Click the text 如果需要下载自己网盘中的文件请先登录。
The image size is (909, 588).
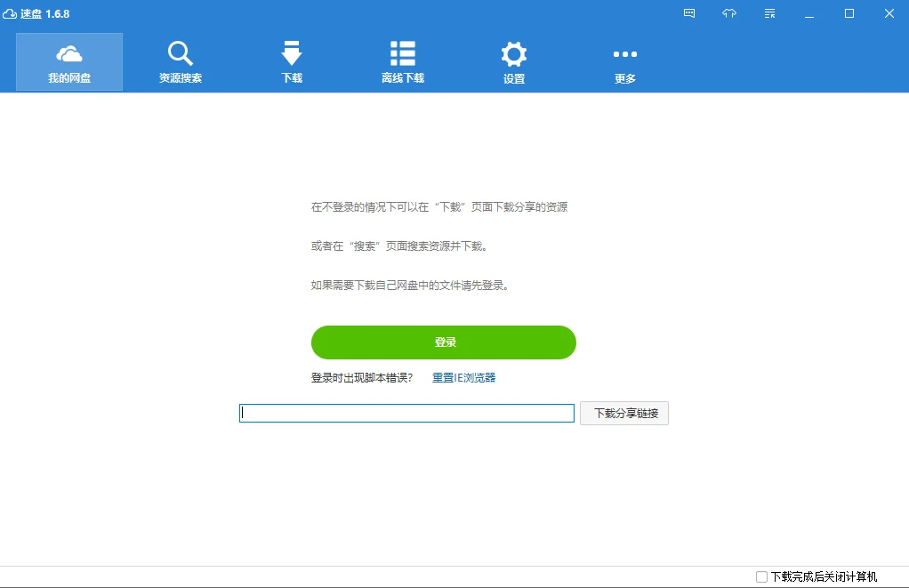click(x=410, y=286)
